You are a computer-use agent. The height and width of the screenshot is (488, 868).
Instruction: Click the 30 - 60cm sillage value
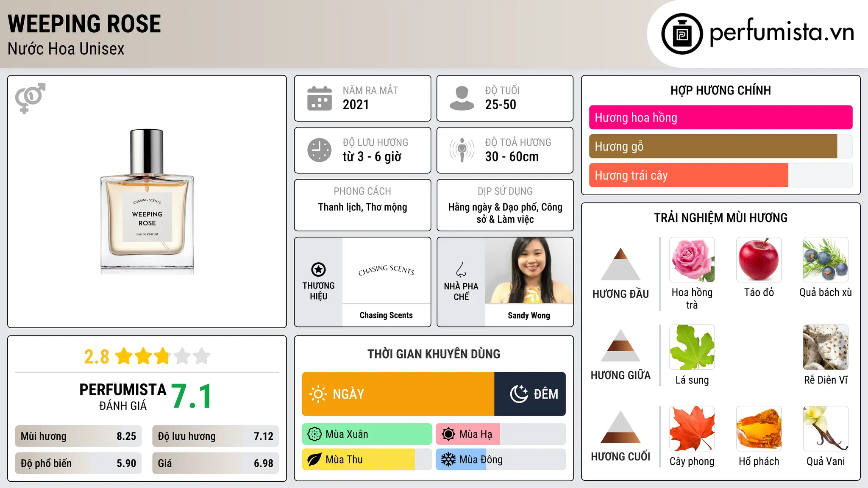(512, 157)
